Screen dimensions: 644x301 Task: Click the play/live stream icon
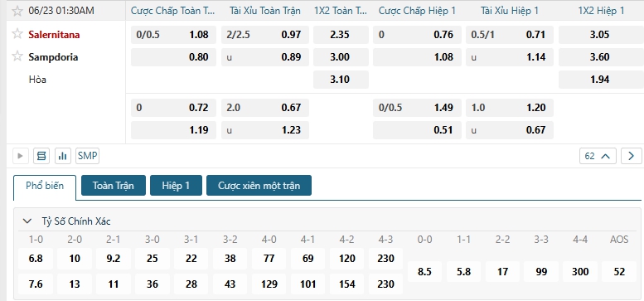(x=20, y=156)
